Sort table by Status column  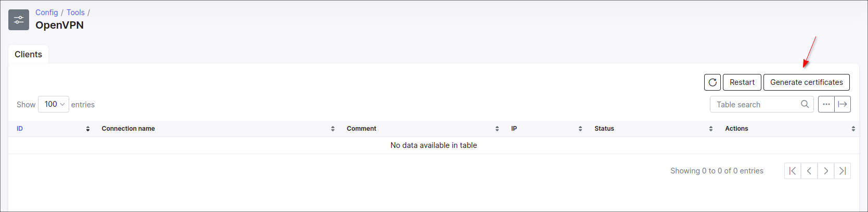click(x=604, y=129)
